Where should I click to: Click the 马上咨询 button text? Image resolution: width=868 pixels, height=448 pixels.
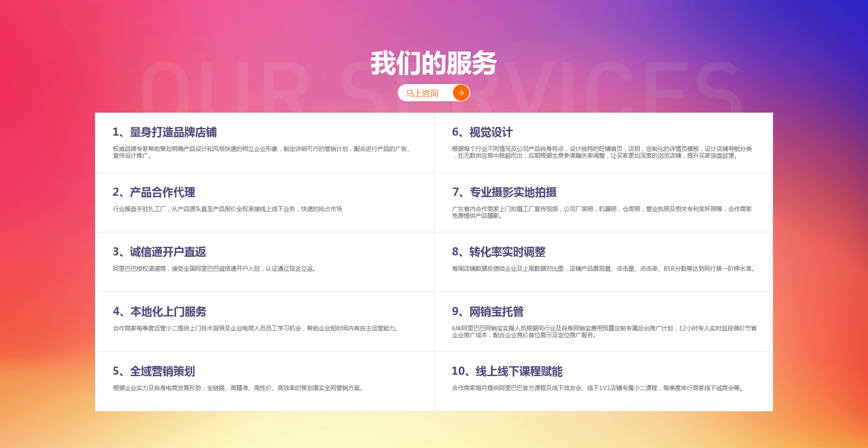(422, 93)
